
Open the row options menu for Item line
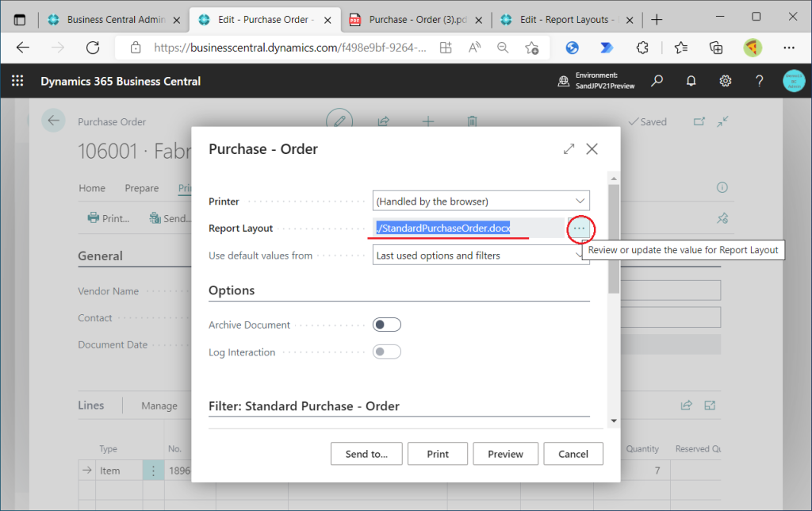point(153,471)
